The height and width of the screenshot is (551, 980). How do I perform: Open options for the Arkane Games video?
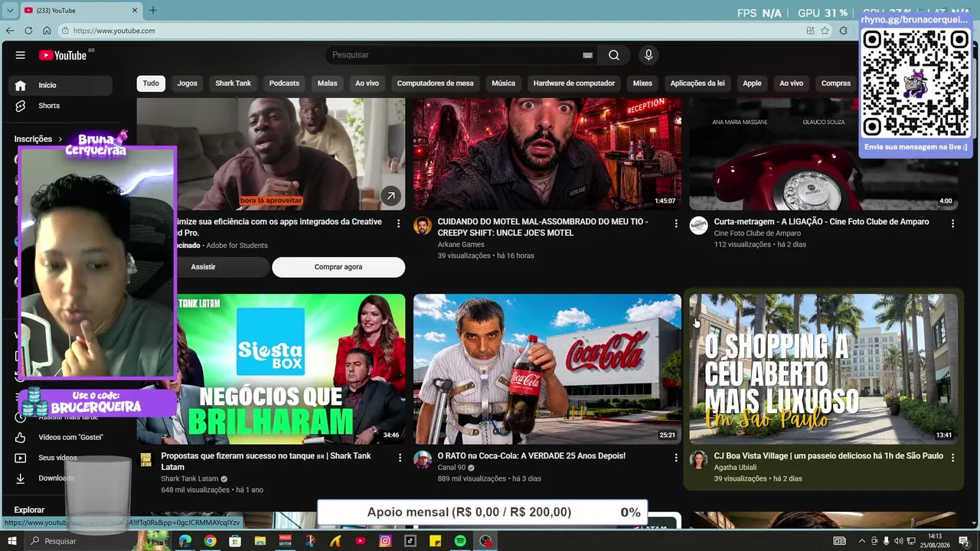click(676, 223)
